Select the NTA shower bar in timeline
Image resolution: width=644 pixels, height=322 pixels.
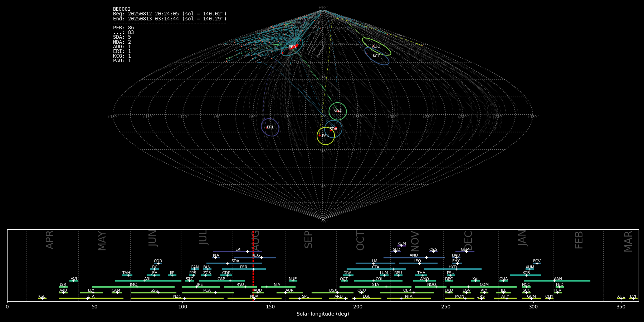click(x=409, y=298)
